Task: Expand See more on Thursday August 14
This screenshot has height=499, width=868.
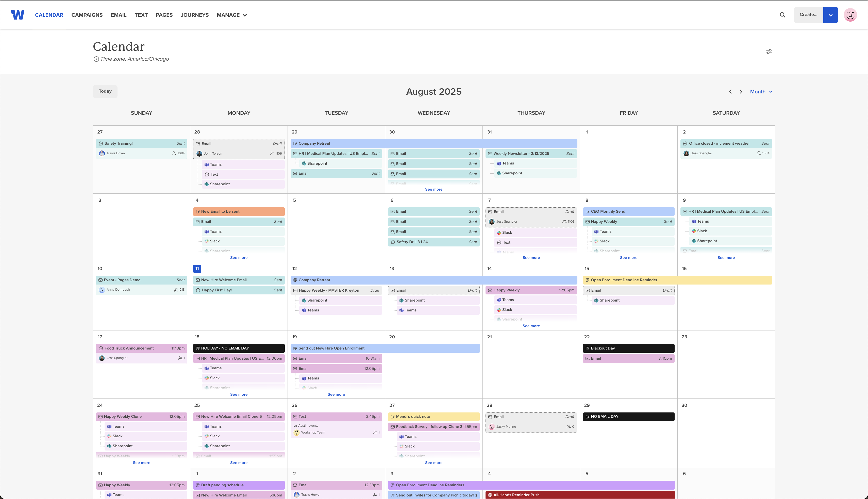Action: tap(531, 326)
